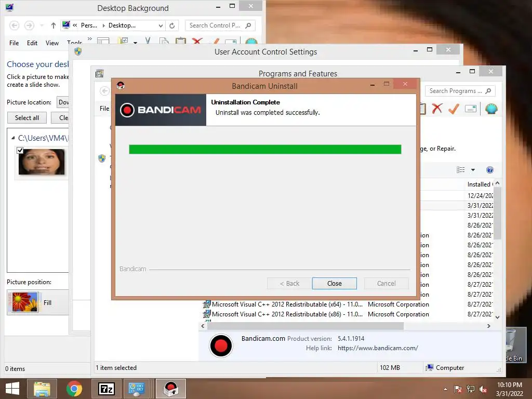Open File menu in Desktop Background window
The image size is (532, 399).
tap(14, 43)
